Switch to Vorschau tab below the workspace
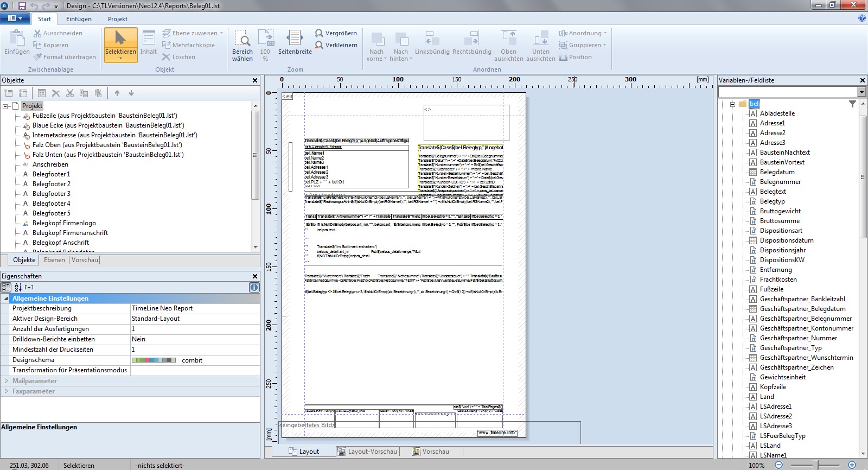Image resolution: width=868 pixels, height=470 pixels. tap(431, 452)
